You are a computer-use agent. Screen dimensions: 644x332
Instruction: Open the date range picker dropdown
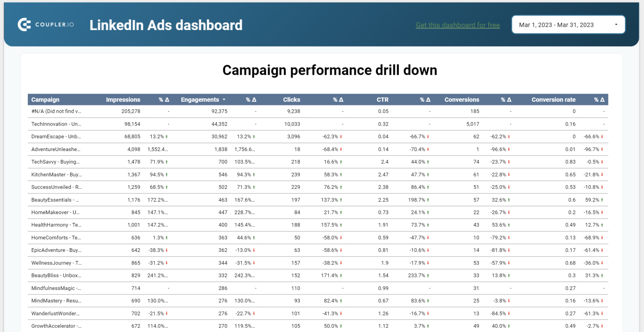568,24
